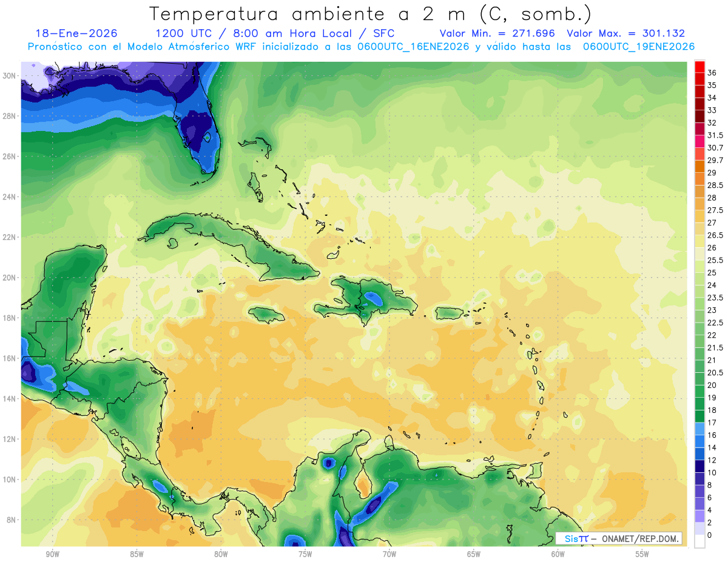
Task: Click the 24N latitude label
Action: click(9, 196)
